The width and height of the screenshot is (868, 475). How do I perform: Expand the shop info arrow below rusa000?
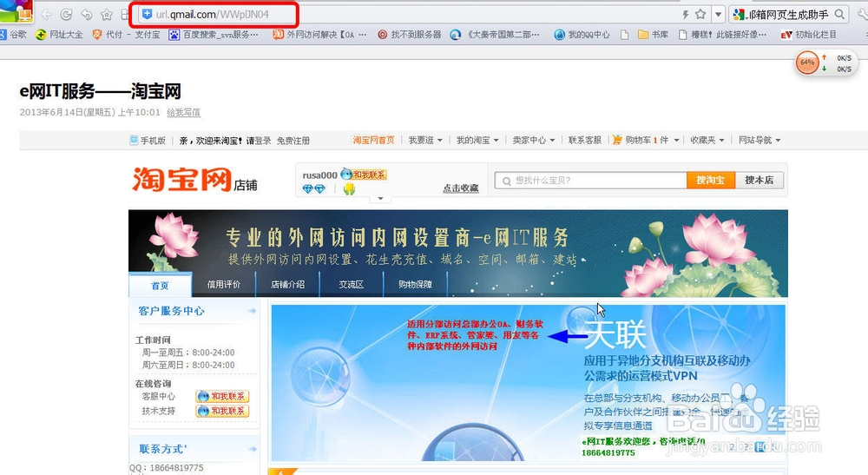(x=380, y=198)
